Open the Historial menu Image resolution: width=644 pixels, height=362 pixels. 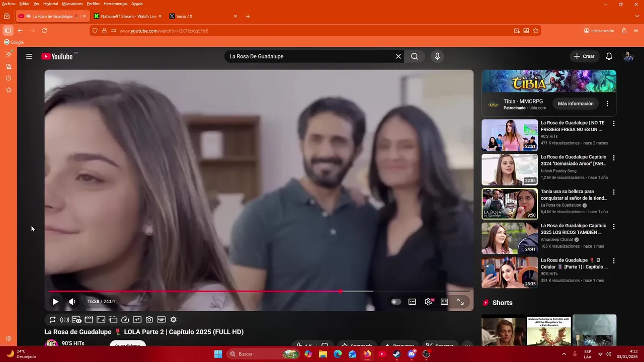[50, 4]
